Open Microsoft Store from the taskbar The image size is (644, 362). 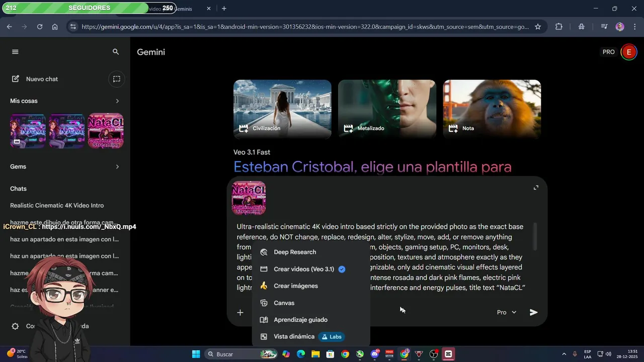[330, 354]
